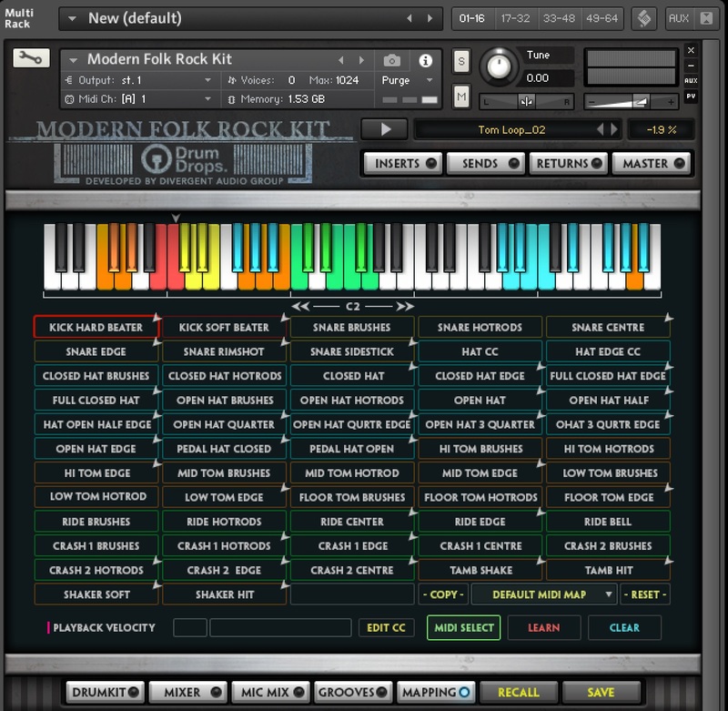Select the Kick Hard Beater mapping cell
This screenshot has height=711, width=728.
tap(96, 327)
